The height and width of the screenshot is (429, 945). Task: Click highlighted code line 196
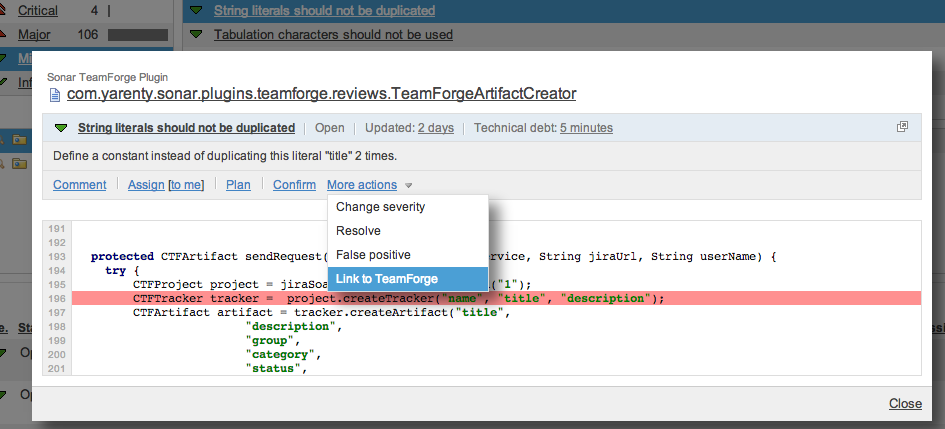click(496, 299)
